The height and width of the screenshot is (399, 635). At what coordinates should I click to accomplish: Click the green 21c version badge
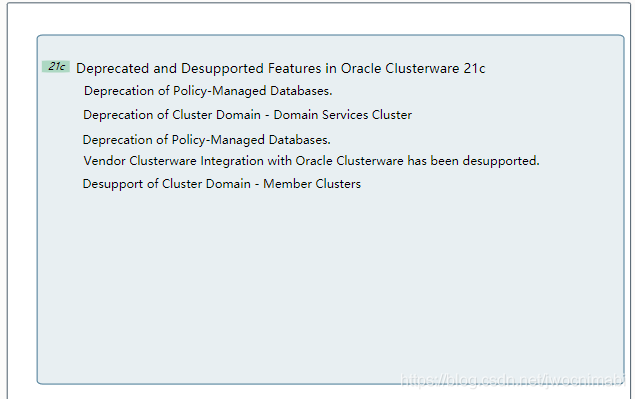point(56,66)
